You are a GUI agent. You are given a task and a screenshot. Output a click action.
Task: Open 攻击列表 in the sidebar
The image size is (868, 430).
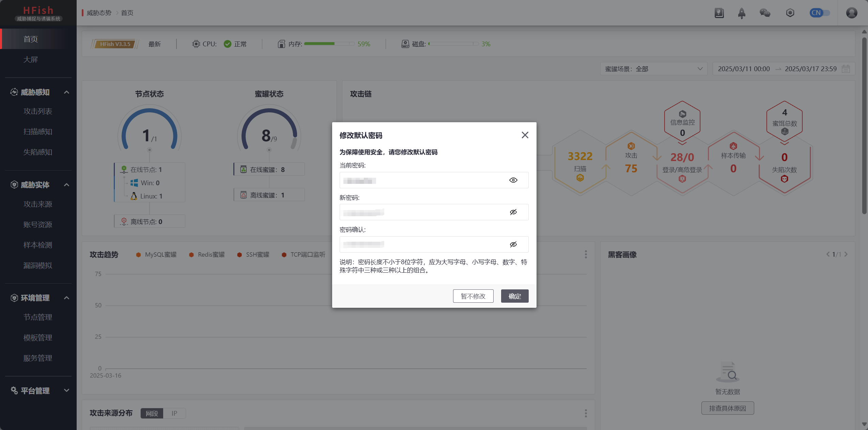coord(38,111)
